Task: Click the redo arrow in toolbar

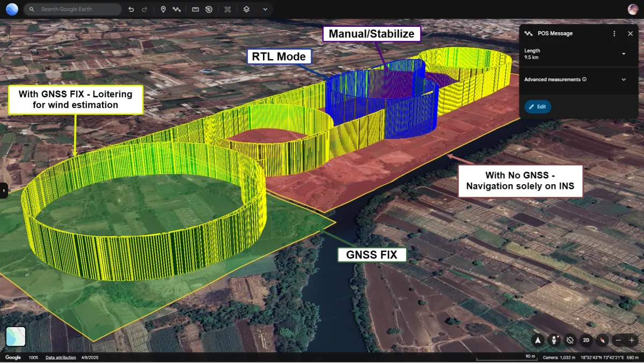Action: (x=144, y=9)
